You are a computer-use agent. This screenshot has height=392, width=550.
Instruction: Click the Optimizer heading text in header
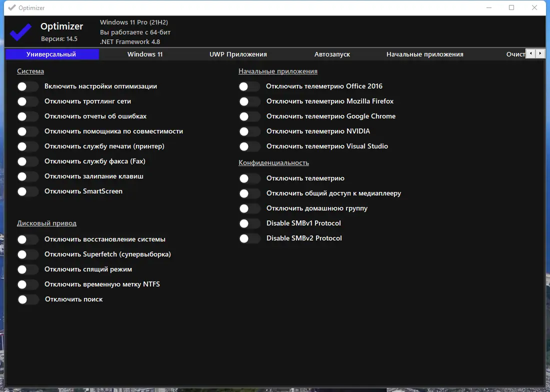tap(61, 26)
